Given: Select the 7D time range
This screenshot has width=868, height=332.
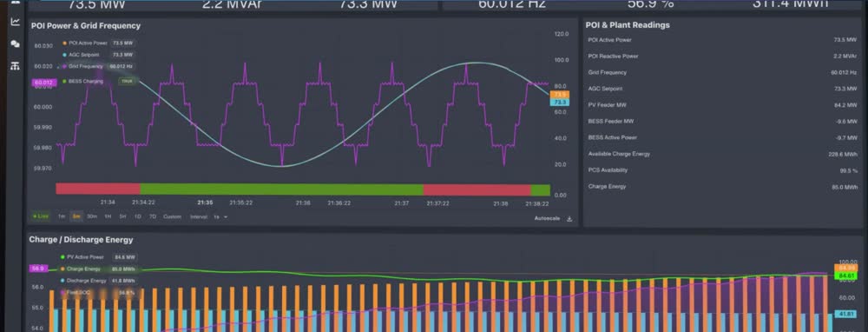Looking at the screenshot, I should 152,216.
